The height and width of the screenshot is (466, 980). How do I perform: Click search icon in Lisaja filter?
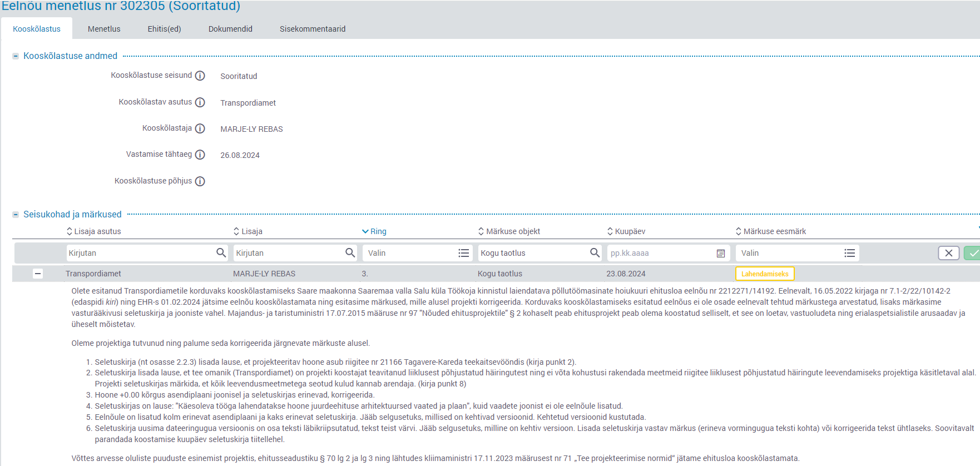(x=350, y=252)
